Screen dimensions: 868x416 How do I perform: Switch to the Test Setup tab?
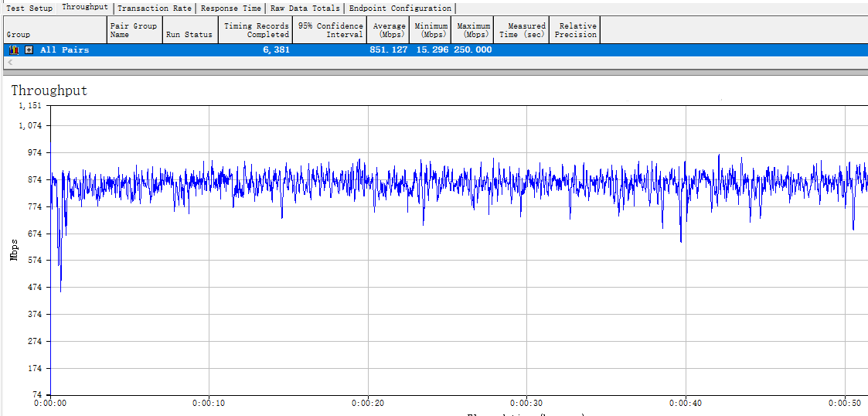(29, 9)
